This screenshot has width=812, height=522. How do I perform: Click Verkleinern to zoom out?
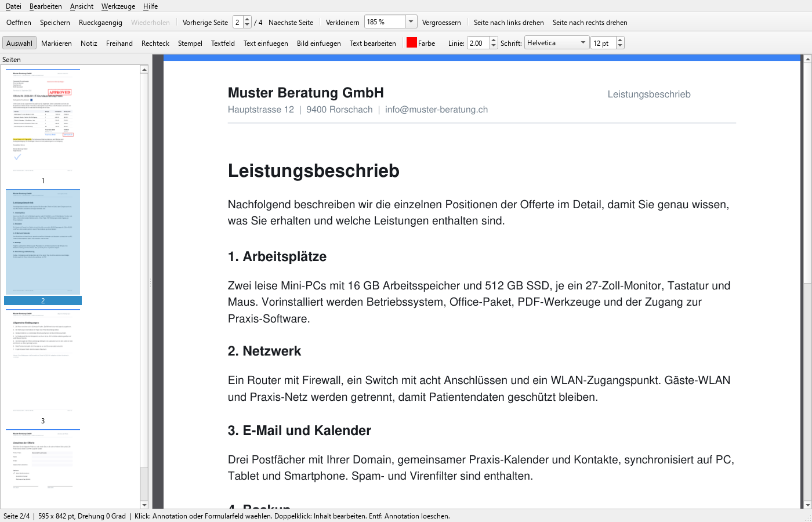[x=343, y=23]
